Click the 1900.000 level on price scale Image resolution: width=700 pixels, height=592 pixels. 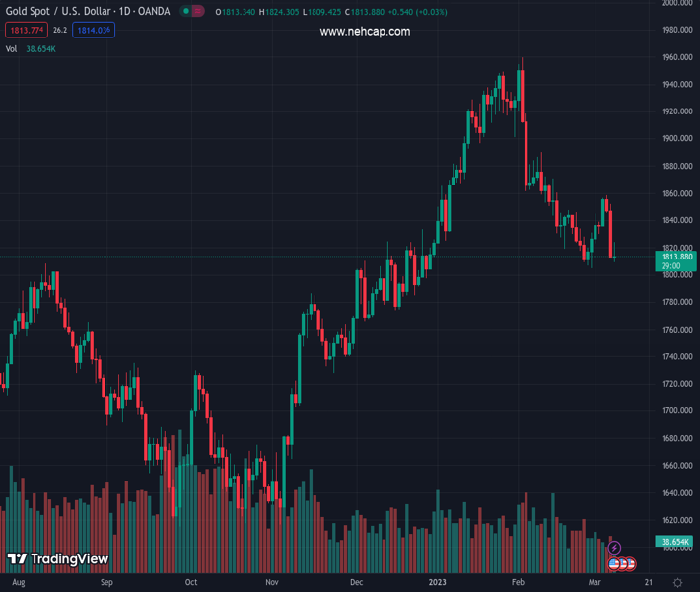tap(676, 139)
